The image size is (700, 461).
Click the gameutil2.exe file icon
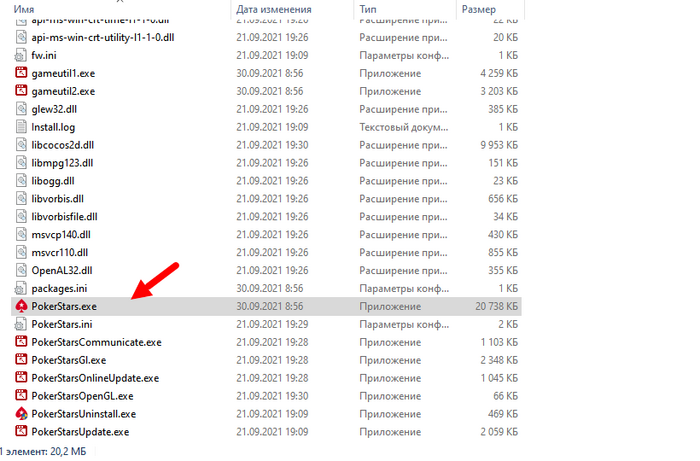click(21, 91)
